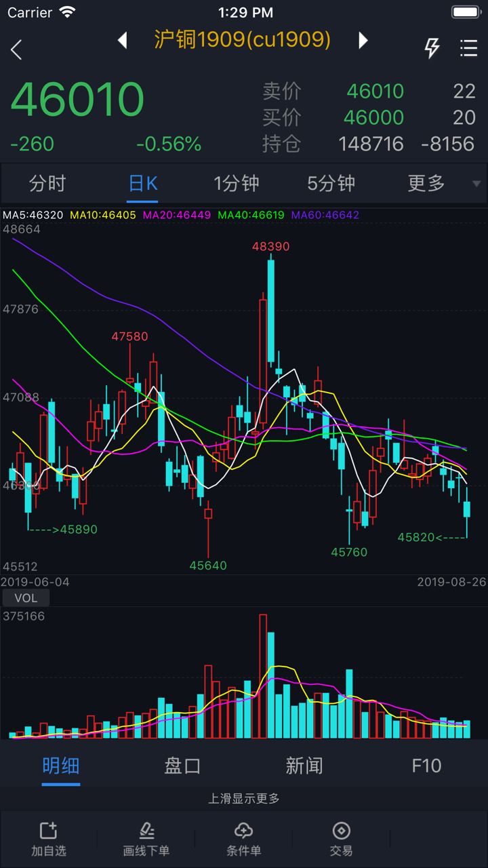This screenshot has height=868, width=488.
Task: Add to watchlist via 加自选
Action: point(49,838)
